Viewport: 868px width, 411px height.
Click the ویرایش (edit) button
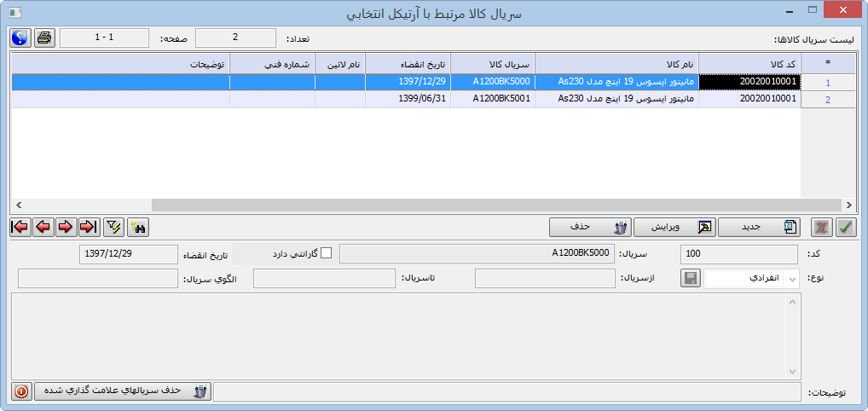tap(674, 227)
